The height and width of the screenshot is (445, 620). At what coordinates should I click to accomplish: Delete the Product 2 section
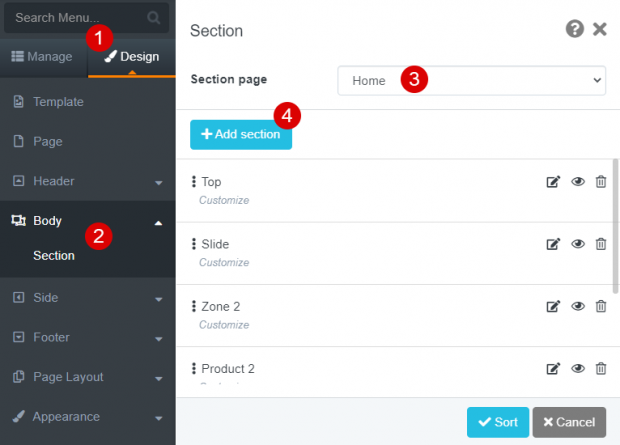(x=601, y=369)
